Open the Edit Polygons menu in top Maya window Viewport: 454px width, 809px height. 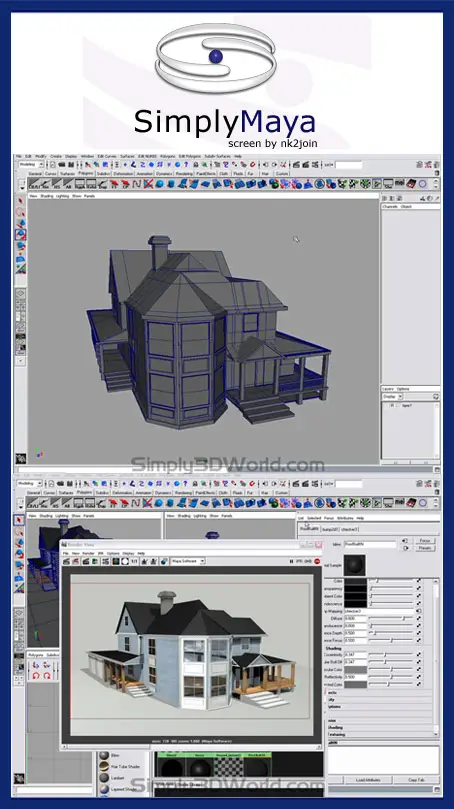coord(189,156)
